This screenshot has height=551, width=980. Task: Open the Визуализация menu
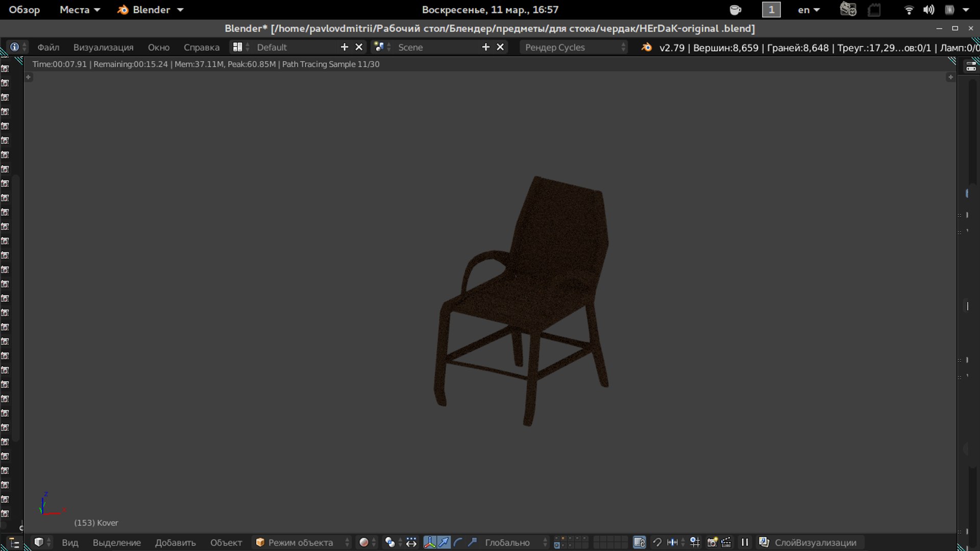pos(103,47)
